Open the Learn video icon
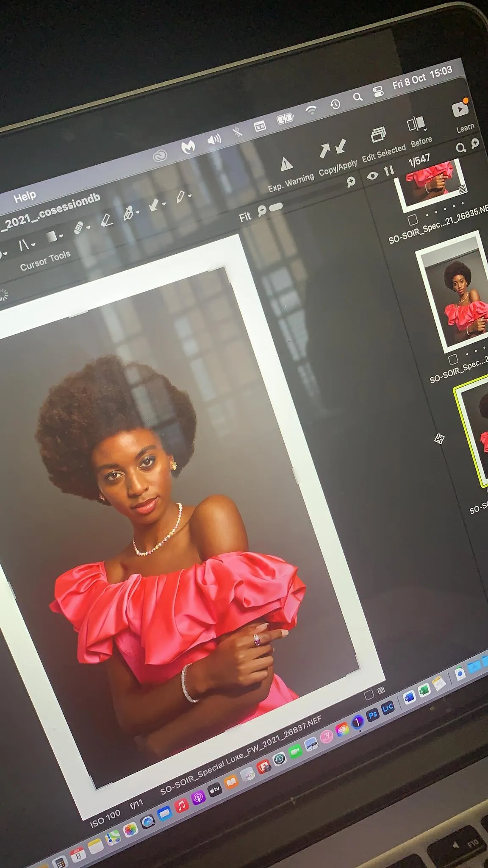This screenshot has width=488, height=868. [x=460, y=109]
